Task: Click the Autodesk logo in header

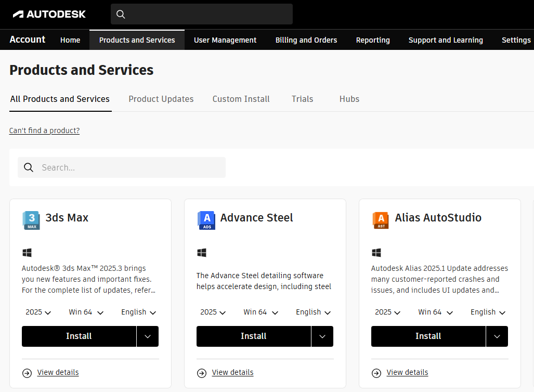Action: (49, 14)
